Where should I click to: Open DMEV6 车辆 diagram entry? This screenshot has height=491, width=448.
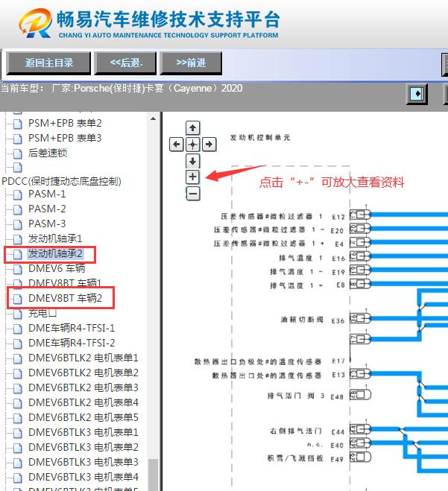pyautogui.click(x=57, y=268)
